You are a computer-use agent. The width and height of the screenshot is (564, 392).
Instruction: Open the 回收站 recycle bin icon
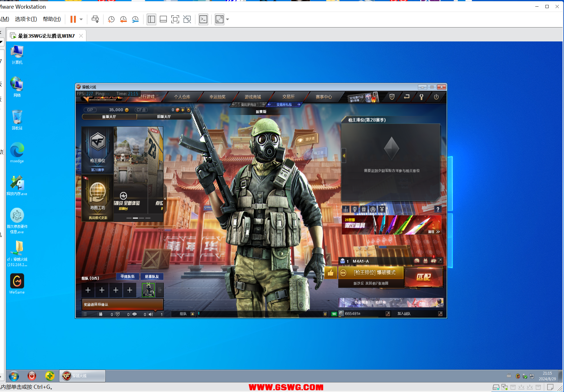17,120
